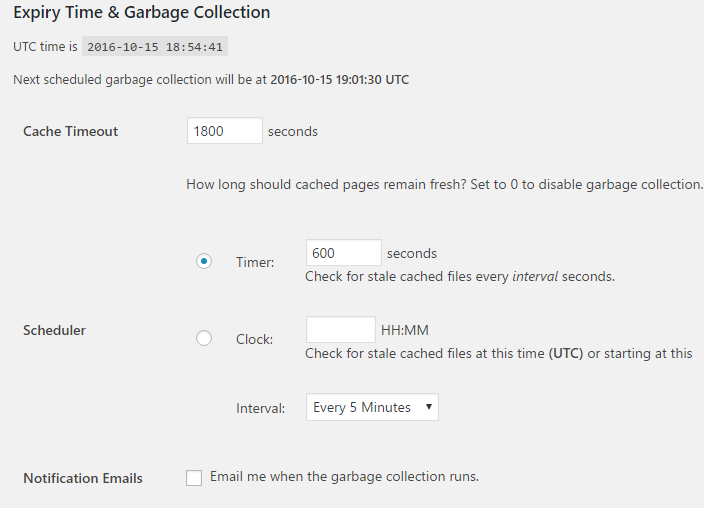Enable email notification for garbage collection checkbox
The width and height of the screenshot is (704, 508).
194,478
